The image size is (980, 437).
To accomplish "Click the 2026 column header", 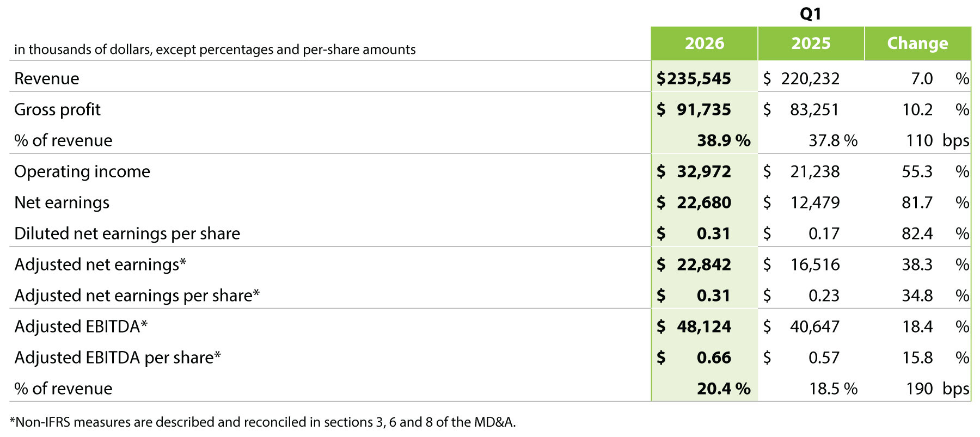I will tap(705, 44).
